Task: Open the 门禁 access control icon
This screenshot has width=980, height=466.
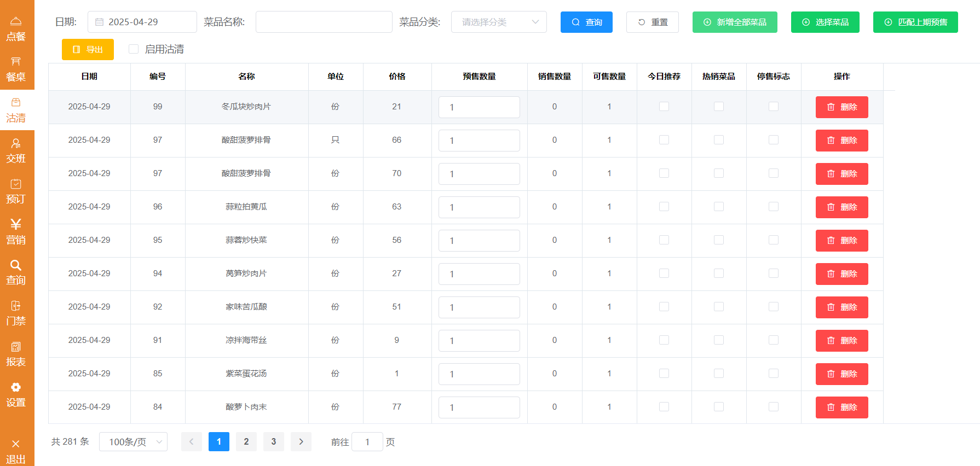Action: coord(16,313)
